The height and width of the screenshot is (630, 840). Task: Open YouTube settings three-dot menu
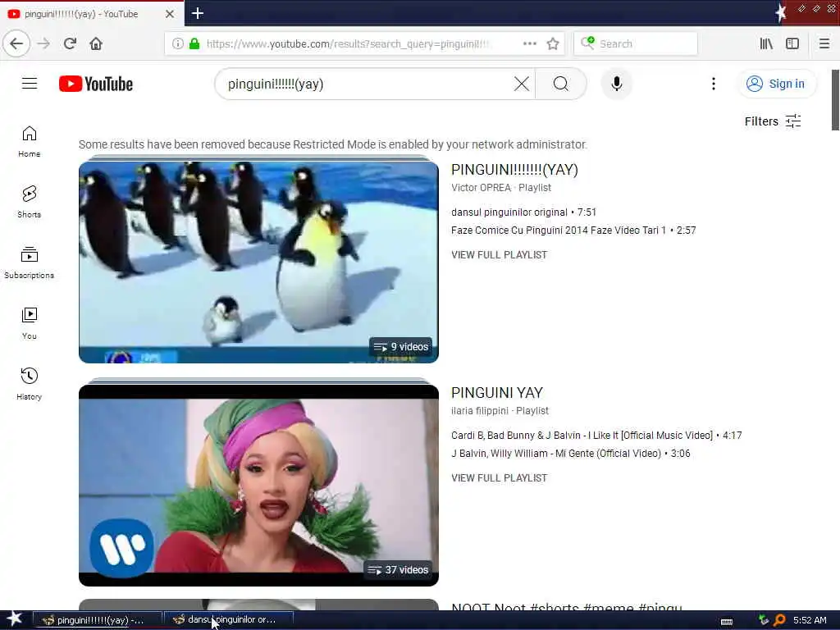tap(713, 84)
